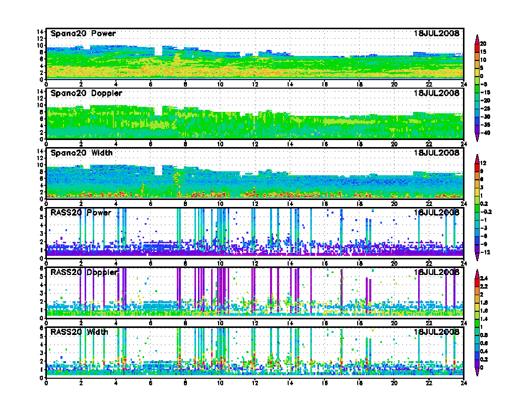This screenshot has height=411, width=532.
Task: Click x-axis tick 24 under RASS20 Width
Action: (x=464, y=383)
